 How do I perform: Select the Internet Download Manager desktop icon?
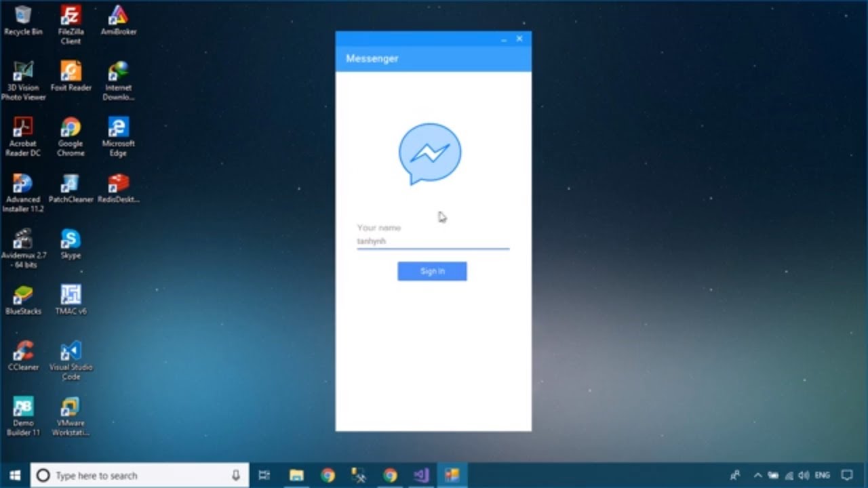click(x=118, y=81)
